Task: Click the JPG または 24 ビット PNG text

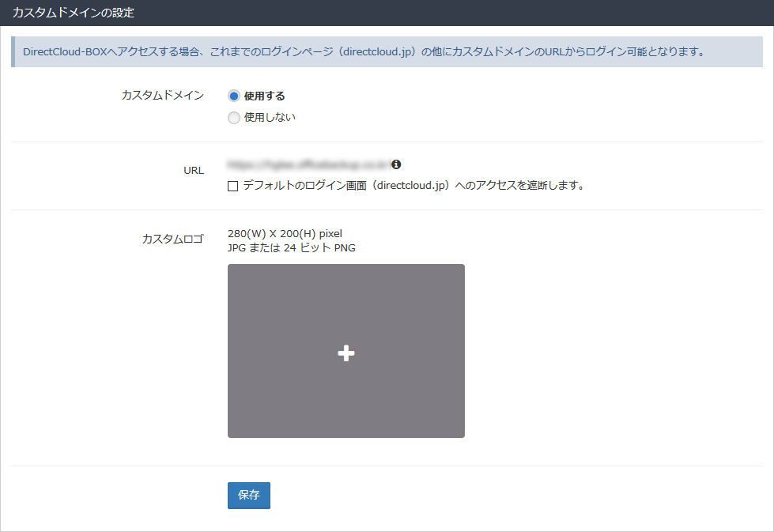Action: [x=291, y=248]
